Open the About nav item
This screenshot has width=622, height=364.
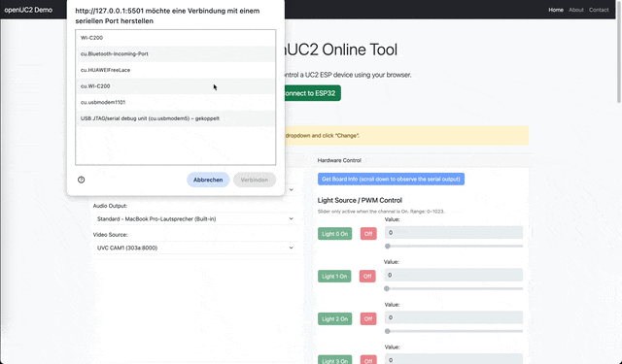[x=576, y=10]
